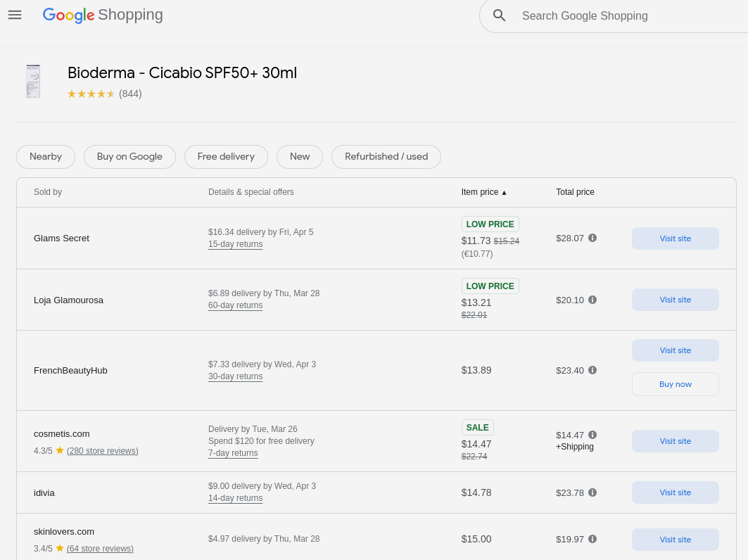Visit site for Glams Secret
Viewport: 748px width, 560px height.
(675, 238)
